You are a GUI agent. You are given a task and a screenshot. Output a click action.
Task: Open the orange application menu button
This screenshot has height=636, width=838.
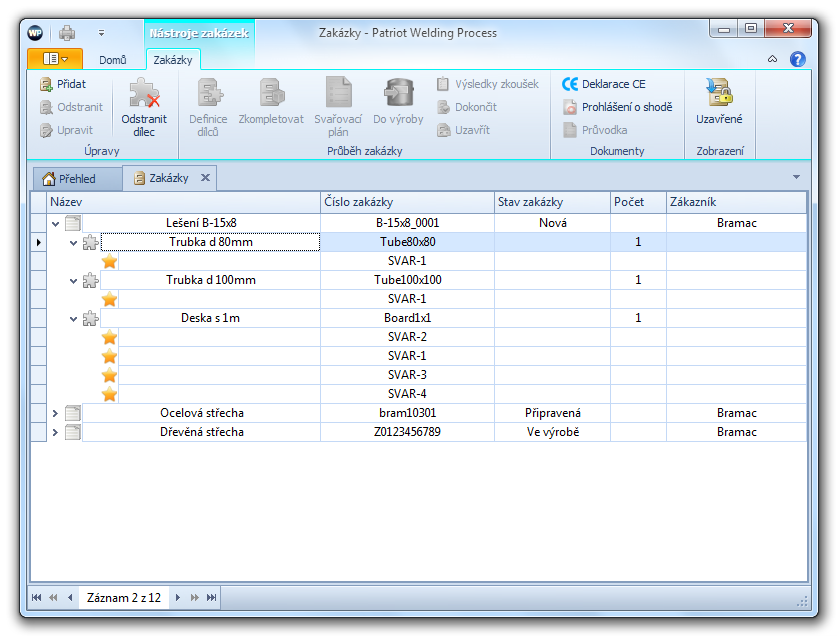tap(55, 59)
